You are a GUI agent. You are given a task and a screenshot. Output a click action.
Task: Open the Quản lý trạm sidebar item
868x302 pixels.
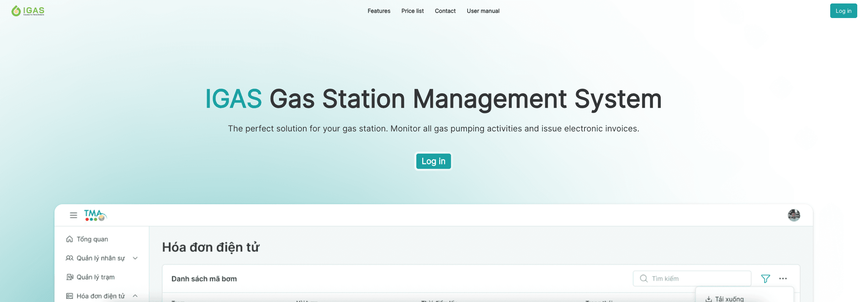[96, 277]
